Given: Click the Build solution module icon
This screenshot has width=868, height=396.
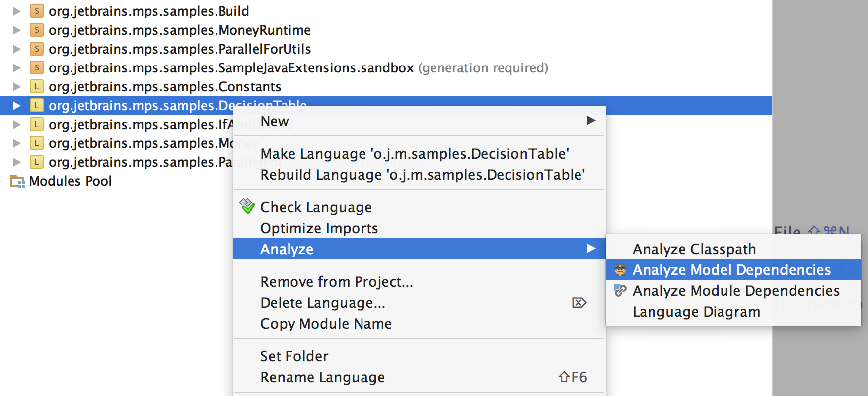Looking at the screenshot, I should (x=36, y=11).
